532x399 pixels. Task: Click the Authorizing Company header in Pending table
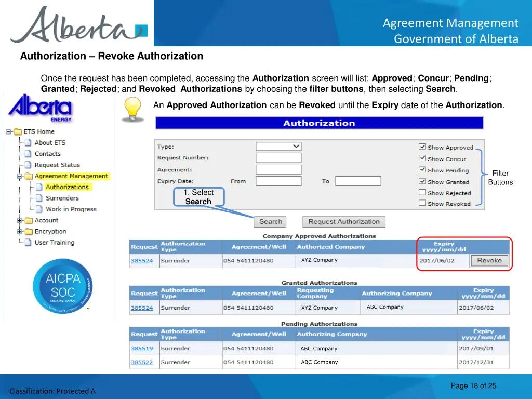click(x=332, y=334)
